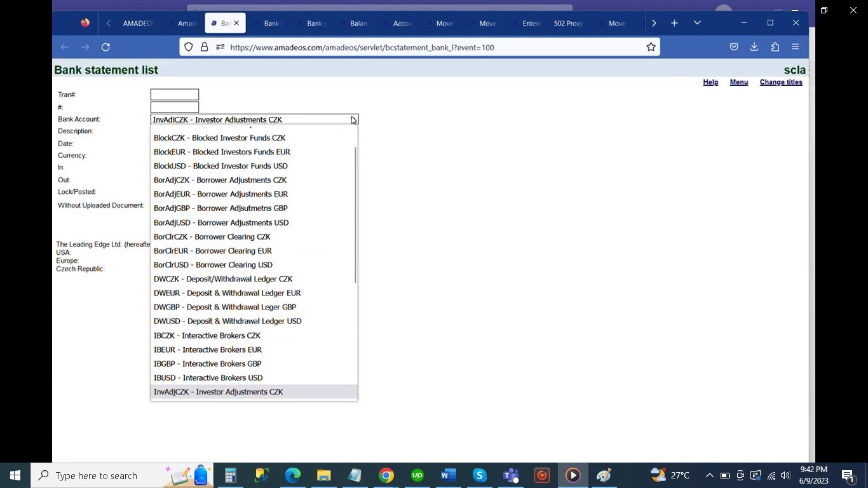
Task: Choose IBEUR - Interactive Brokers EUR
Action: [x=254, y=349]
